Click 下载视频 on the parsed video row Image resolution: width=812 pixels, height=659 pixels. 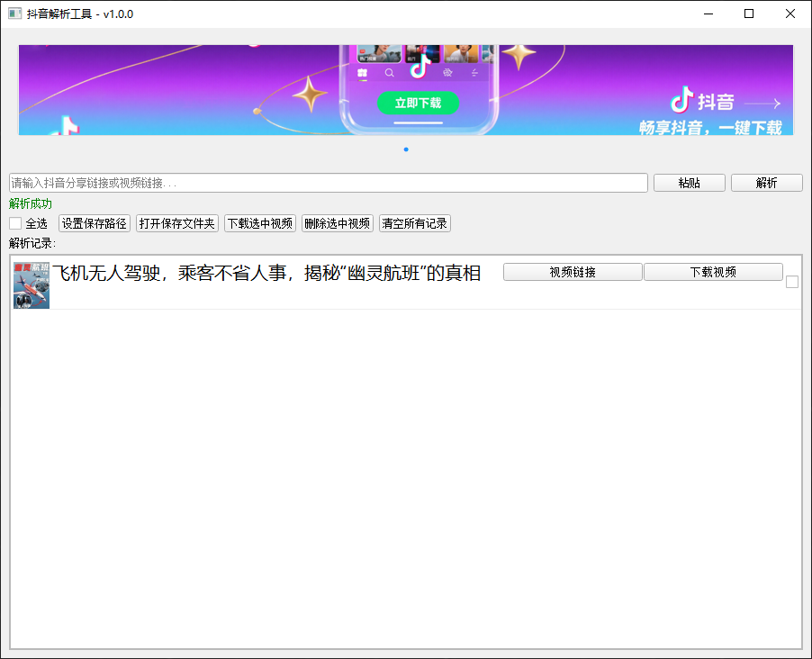pos(713,271)
